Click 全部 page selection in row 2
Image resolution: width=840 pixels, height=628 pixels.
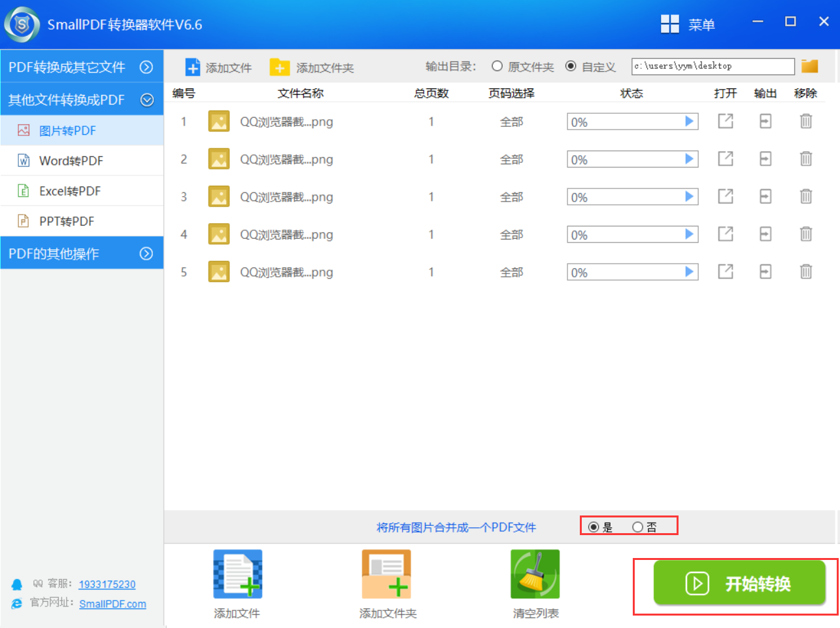click(512, 160)
